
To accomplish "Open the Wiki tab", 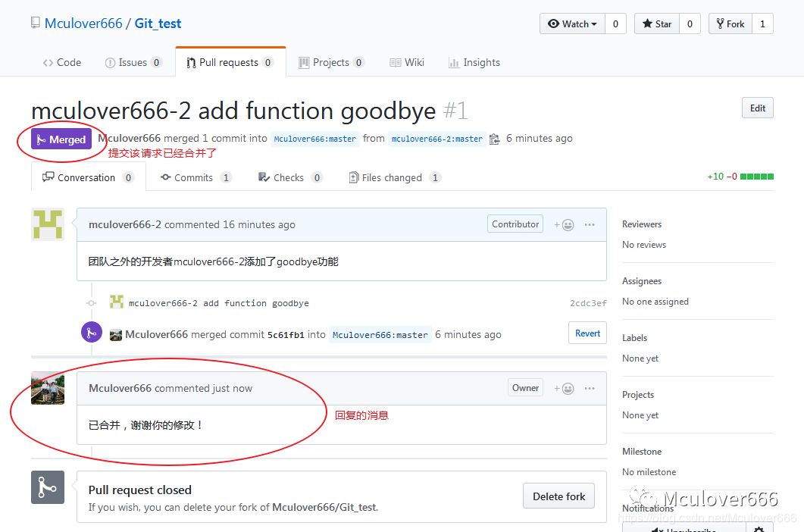I will 407,62.
